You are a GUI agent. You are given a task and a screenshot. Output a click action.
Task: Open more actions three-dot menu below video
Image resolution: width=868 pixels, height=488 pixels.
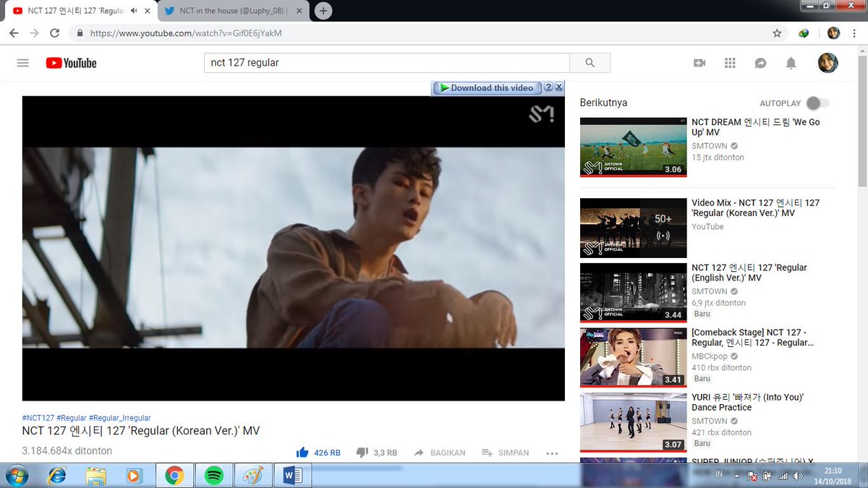coord(552,453)
